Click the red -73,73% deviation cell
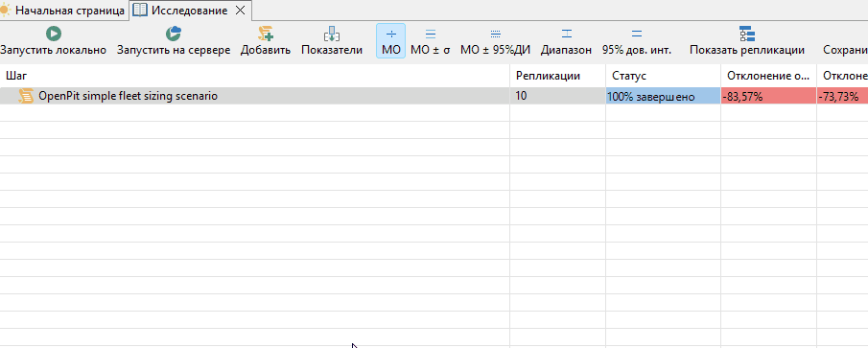 pos(842,96)
